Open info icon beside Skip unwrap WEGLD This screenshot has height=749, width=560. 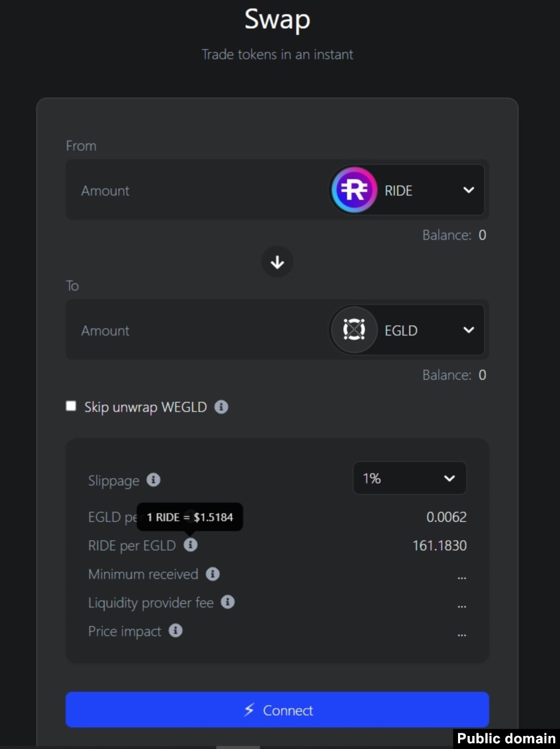(221, 407)
